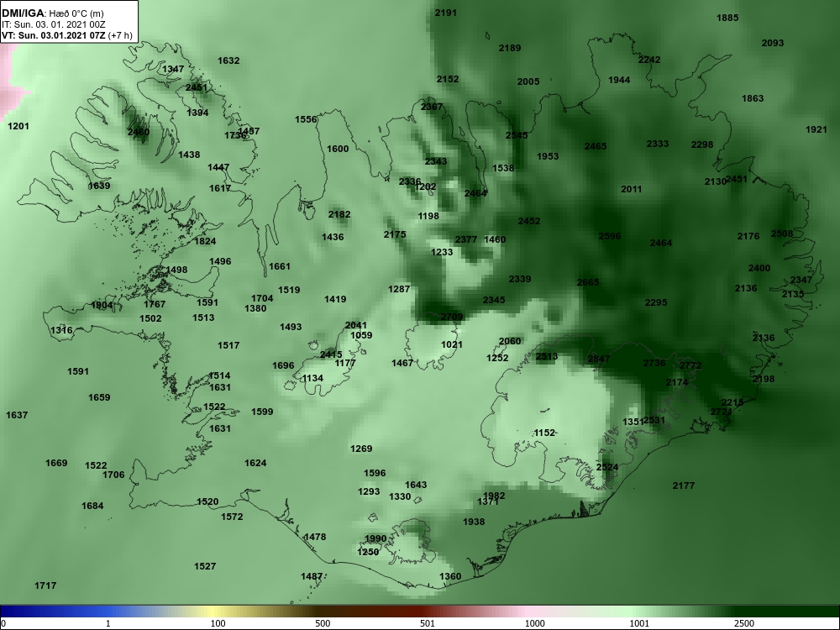Select the map value 1632

(x=228, y=60)
